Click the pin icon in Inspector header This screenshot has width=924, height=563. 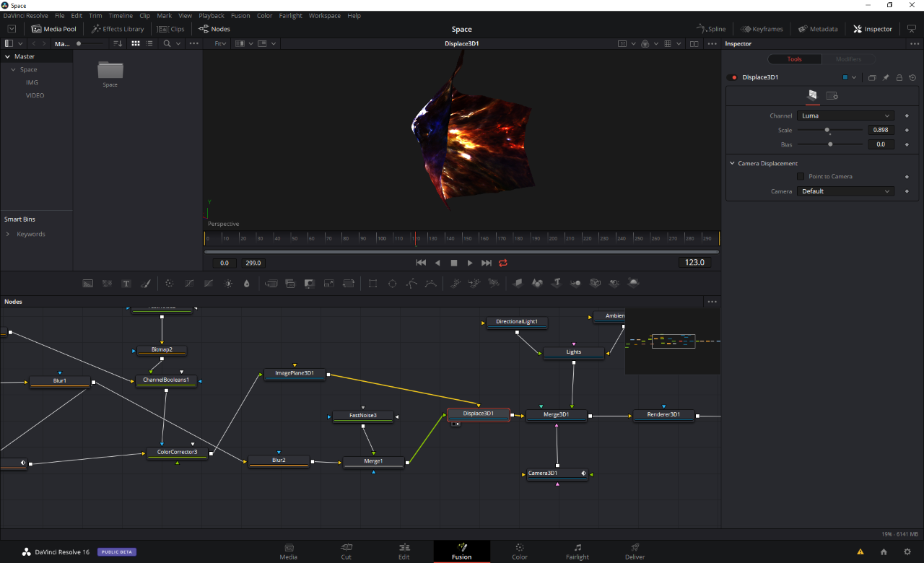(x=886, y=77)
